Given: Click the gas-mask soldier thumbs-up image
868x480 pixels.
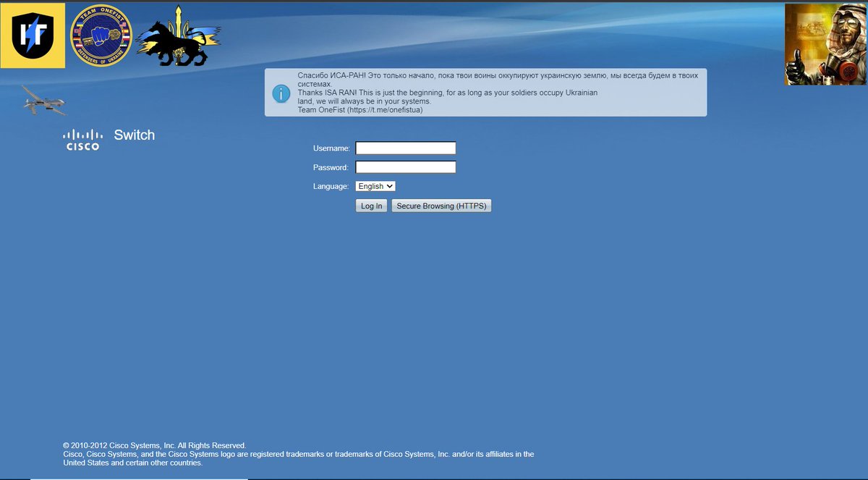Looking at the screenshot, I should (x=826, y=44).
